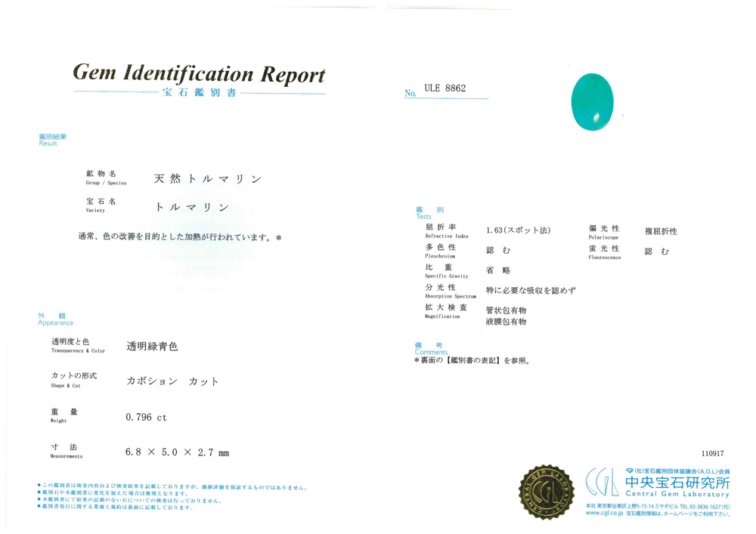Click the 'www.cgl.co.jp' web address
This screenshot has height=534, width=756.
(x=605, y=514)
